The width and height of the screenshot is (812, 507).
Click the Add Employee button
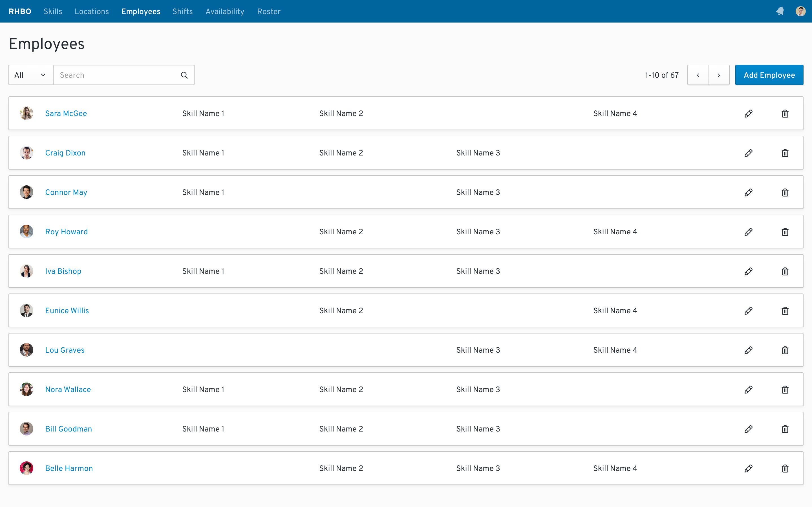(x=769, y=75)
